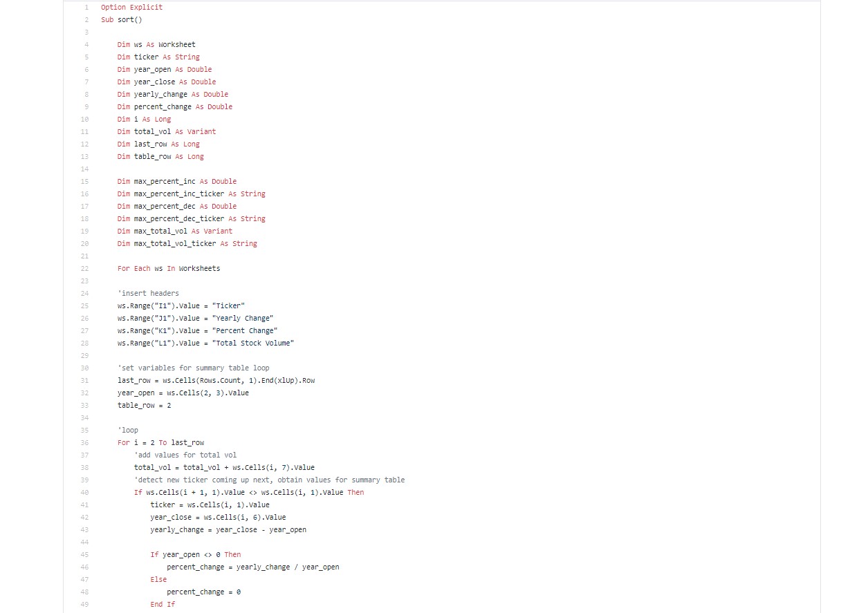Click line number 40 at the ticker comparison
The width and height of the screenshot is (868, 613).
click(x=84, y=492)
